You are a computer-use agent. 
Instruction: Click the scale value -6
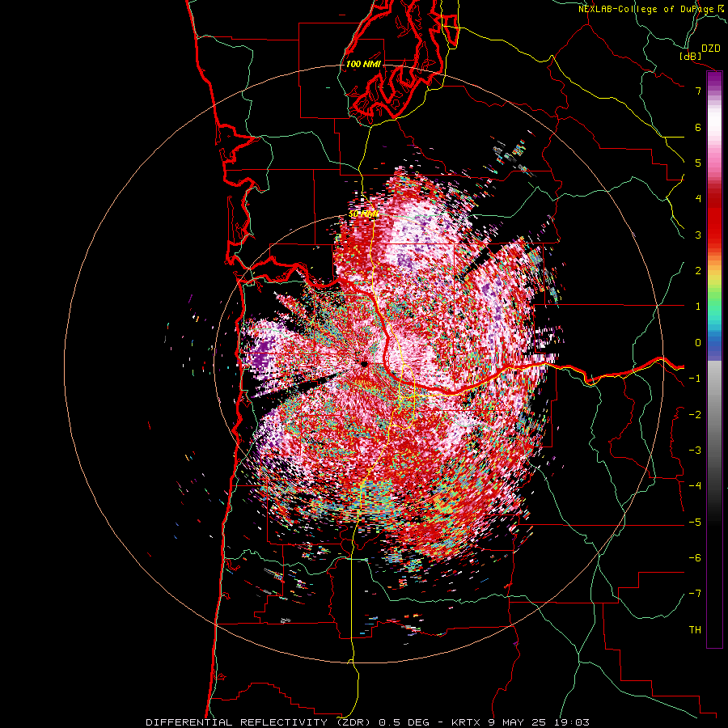(695, 558)
